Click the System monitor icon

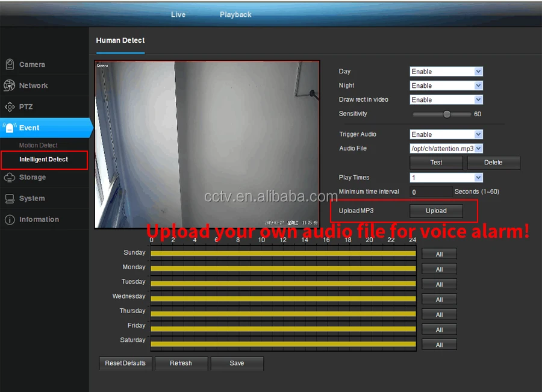click(10, 198)
